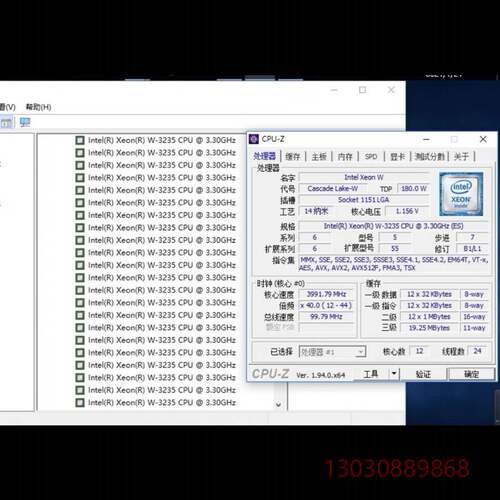
Task: Click the 11-way associativity value
Action: (474, 328)
